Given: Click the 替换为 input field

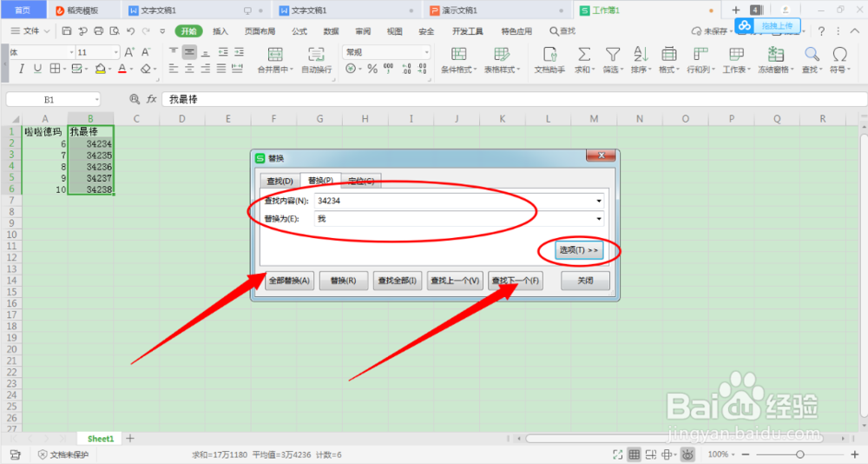Looking at the screenshot, I should (459, 218).
